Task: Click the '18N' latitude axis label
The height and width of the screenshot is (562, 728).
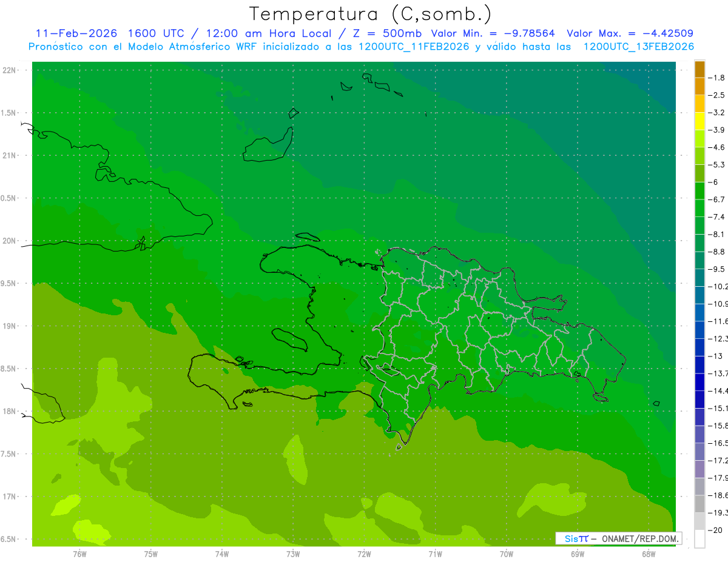Action: coord(10,412)
